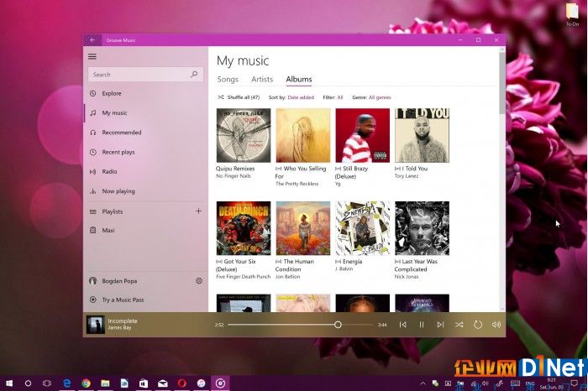Open Recent plays

click(145, 152)
